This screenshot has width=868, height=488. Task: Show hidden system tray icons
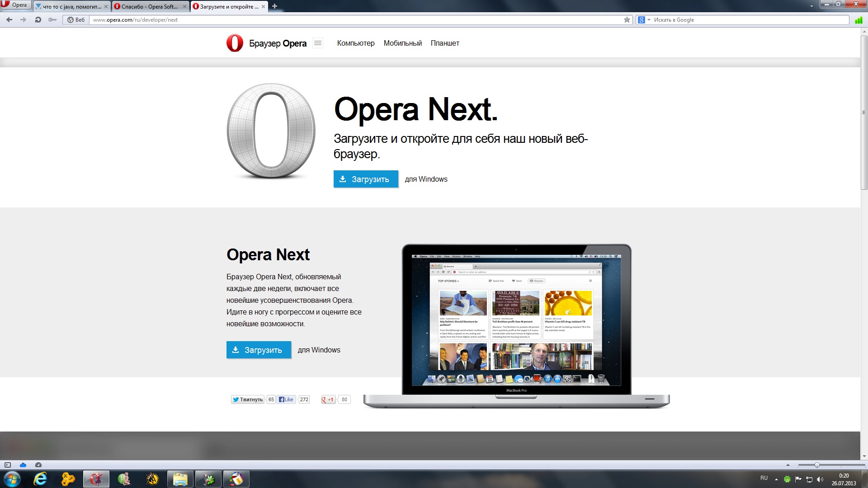(776, 479)
